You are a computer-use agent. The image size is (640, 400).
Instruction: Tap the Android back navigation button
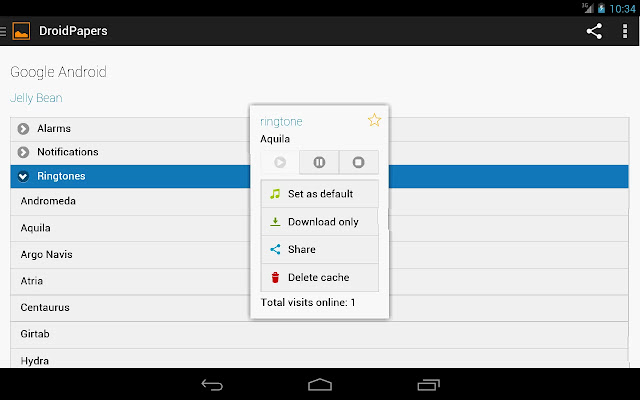[x=212, y=384]
